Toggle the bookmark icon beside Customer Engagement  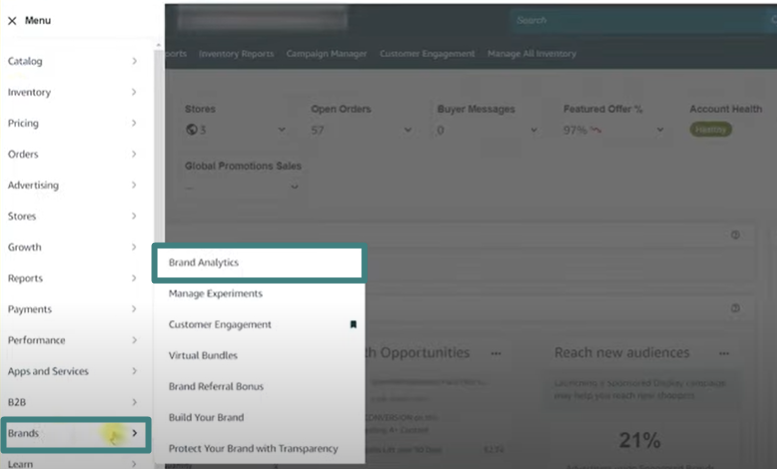point(353,324)
